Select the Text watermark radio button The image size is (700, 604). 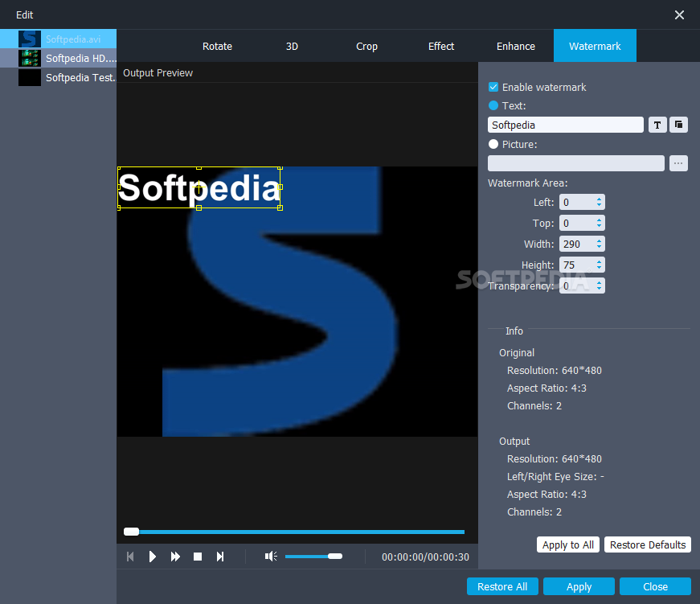[x=493, y=105]
